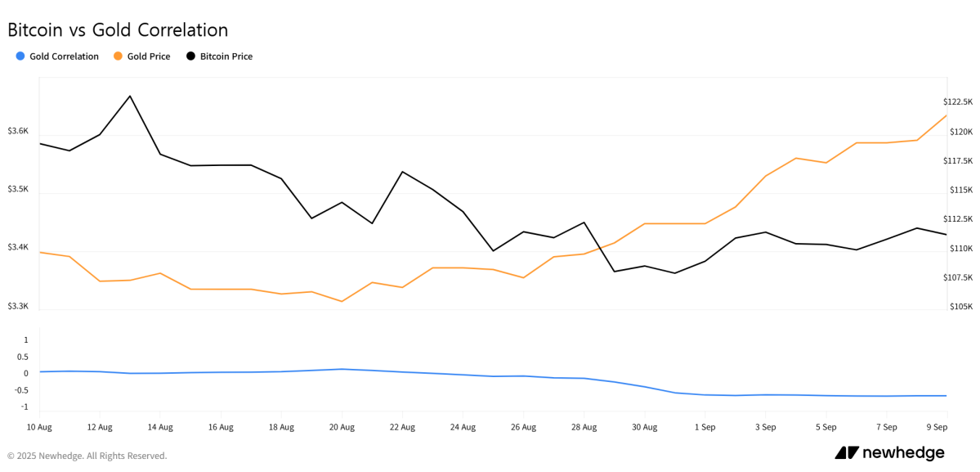
Task: Click the black Bitcoin Price legend dot
Action: click(190, 56)
